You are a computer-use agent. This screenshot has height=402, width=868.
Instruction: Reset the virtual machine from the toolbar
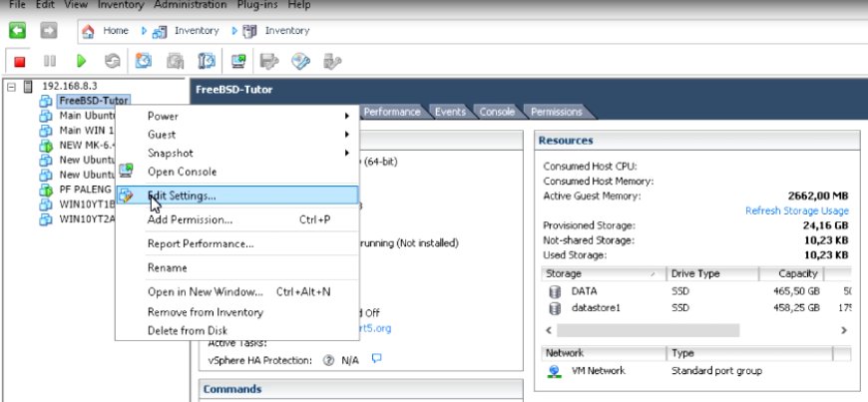click(x=113, y=61)
